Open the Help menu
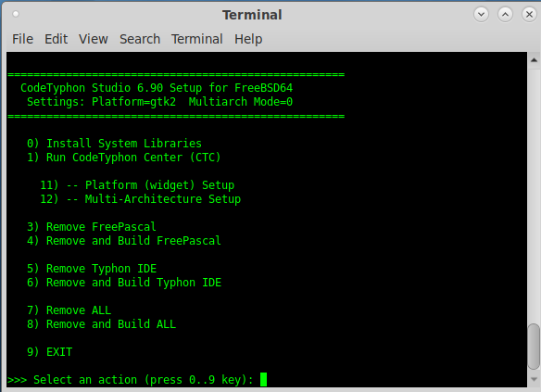The width and height of the screenshot is (541, 392). 248,39
